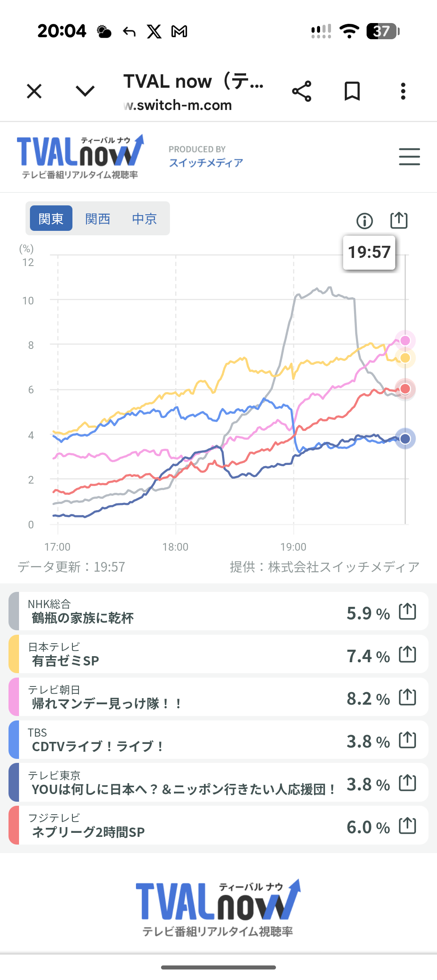Viewport: 437px width, 980px height.
Task: Expand the browser tab dropdown chevron
Action: tap(85, 91)
